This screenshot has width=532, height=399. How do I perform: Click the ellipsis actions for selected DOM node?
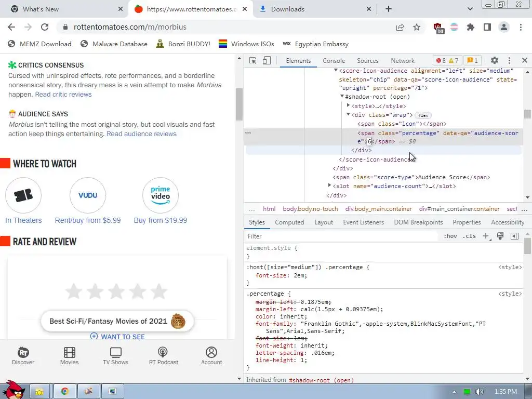tap(248, 132)
